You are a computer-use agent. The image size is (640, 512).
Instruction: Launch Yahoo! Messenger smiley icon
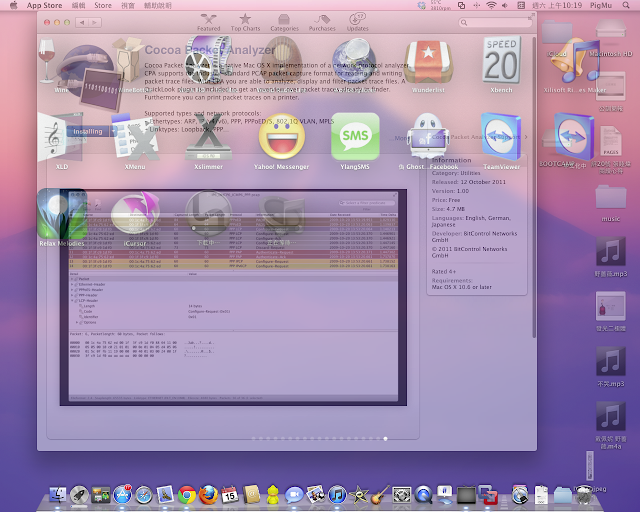click(282, 136)
